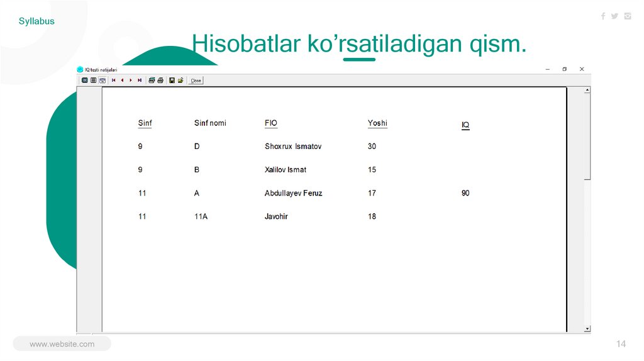This screenshot has height=361, width=644.
Task: Click the slide title Hisobatlar ko'rsatiladigan qism
Action: [359, 45]
